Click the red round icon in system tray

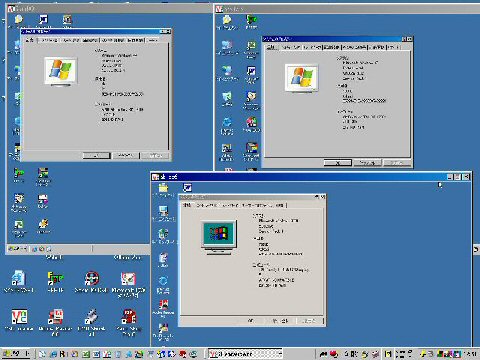(x=334, y=354)
